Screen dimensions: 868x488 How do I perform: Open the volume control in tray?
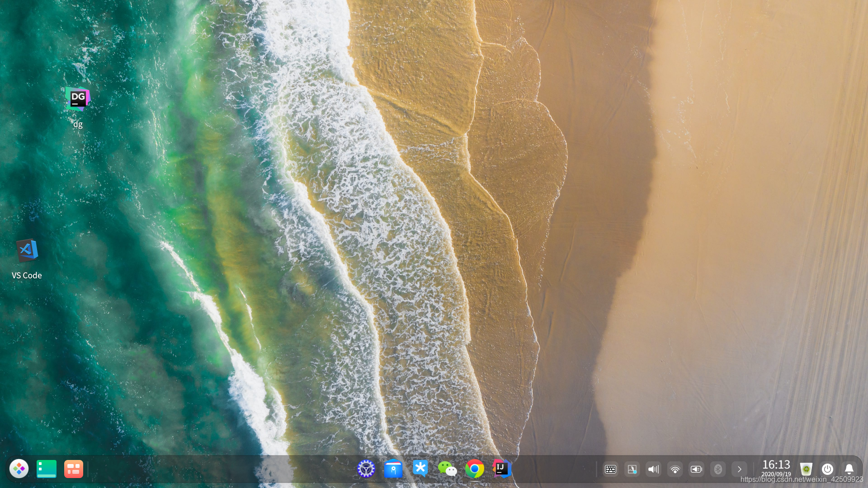(x=654, y=469)
